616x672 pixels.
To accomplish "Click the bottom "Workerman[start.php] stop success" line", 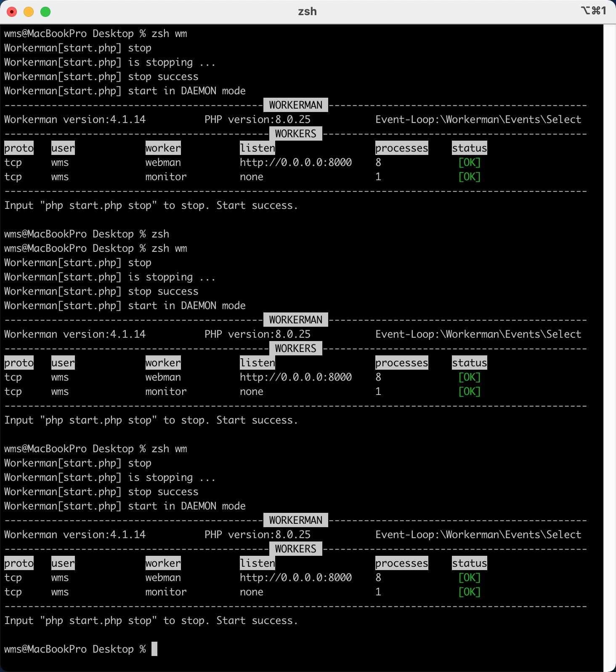I will [101, 492].
